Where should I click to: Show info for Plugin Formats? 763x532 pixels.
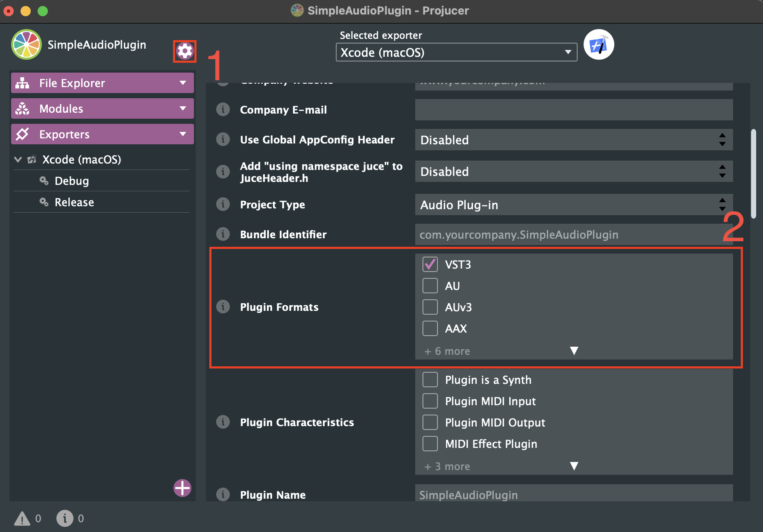(x=223, y=307)
